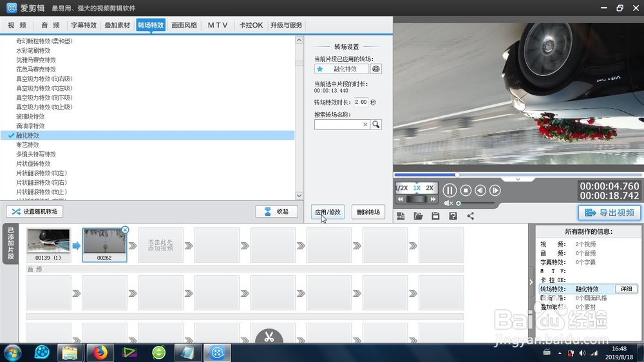Clear the transition search text

pos(365,124)
